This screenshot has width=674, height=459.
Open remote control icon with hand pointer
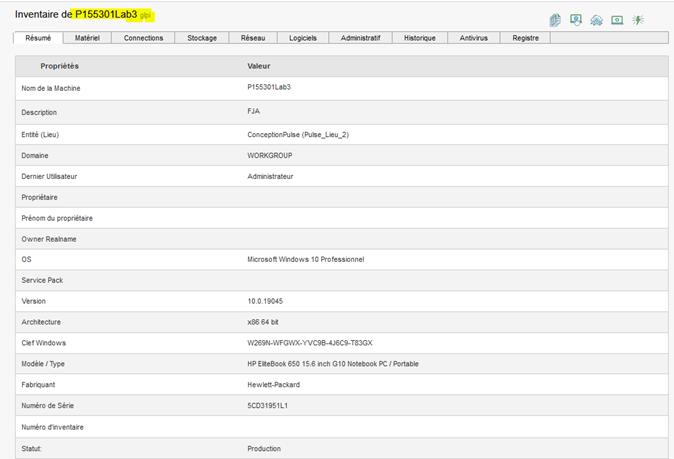coord(576,20)
